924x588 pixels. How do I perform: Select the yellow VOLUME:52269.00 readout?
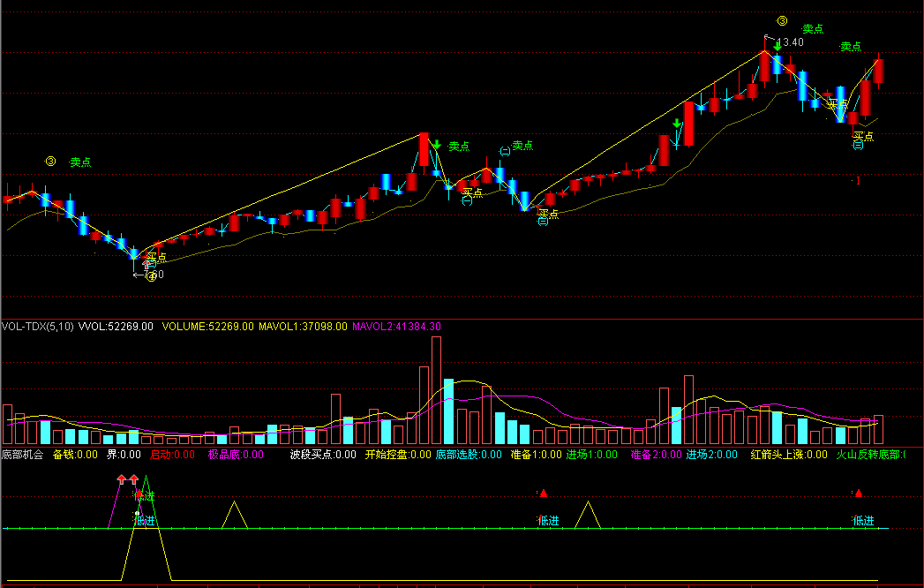pyautogui.click(x=208, y=326)
